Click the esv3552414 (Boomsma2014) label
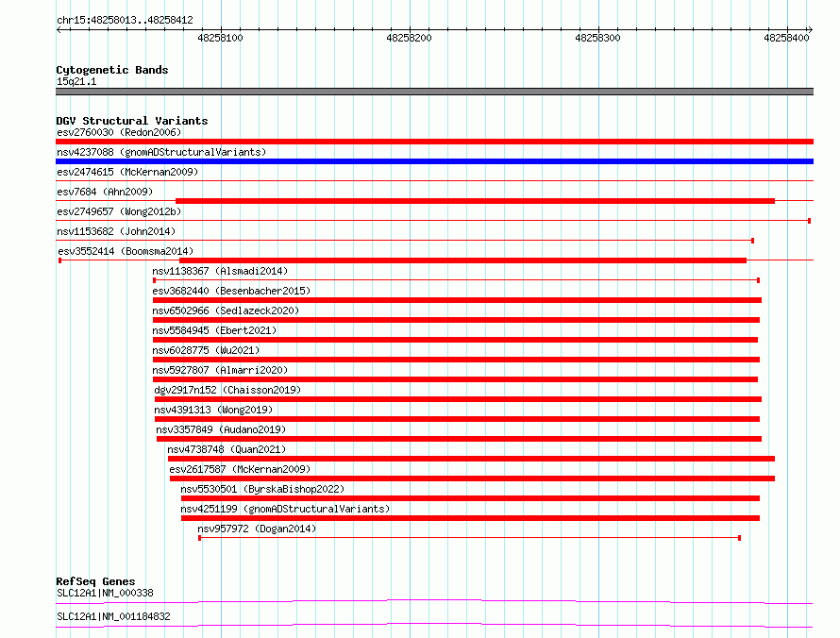Screen dimensions: 840x638 pyautogui.click(x=126, y=251)
